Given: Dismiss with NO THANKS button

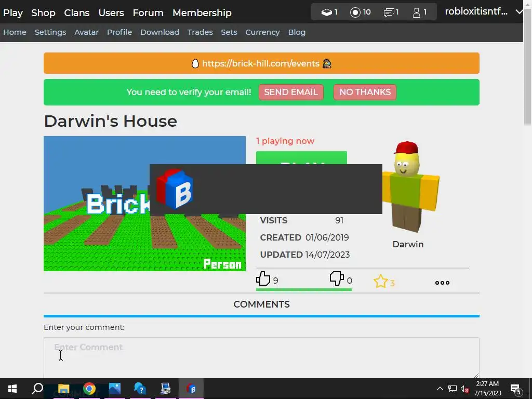Looking at the screenshot, I should [x=365, y=92].
